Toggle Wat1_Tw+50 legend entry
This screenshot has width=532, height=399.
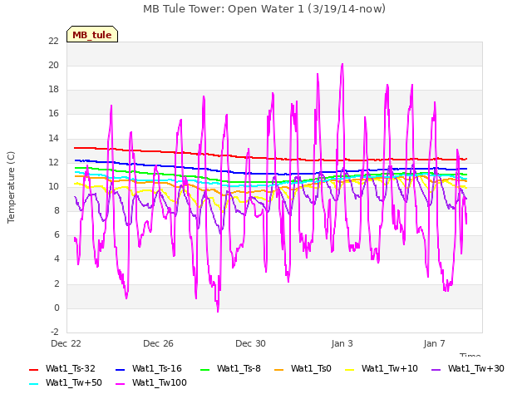tap(66, 382)
